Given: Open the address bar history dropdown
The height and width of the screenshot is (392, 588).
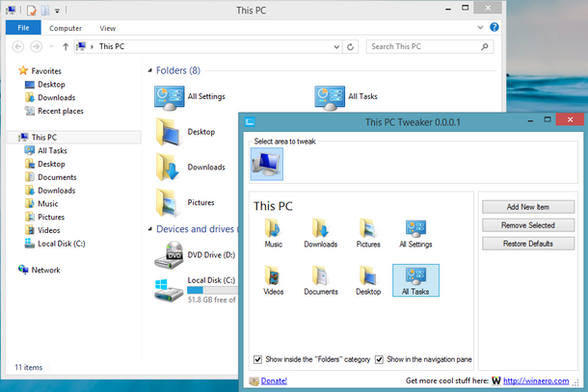Looking at the screenshot, I should pos(336,47).
